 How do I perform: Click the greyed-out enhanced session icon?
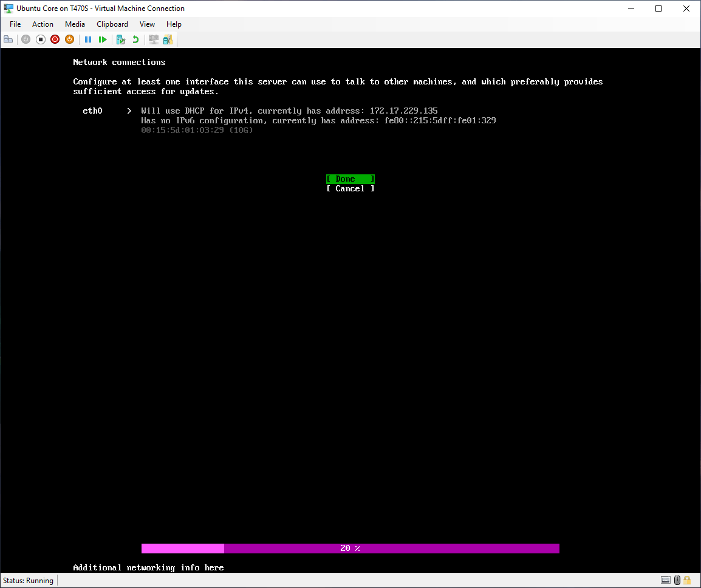coord(154,39)
